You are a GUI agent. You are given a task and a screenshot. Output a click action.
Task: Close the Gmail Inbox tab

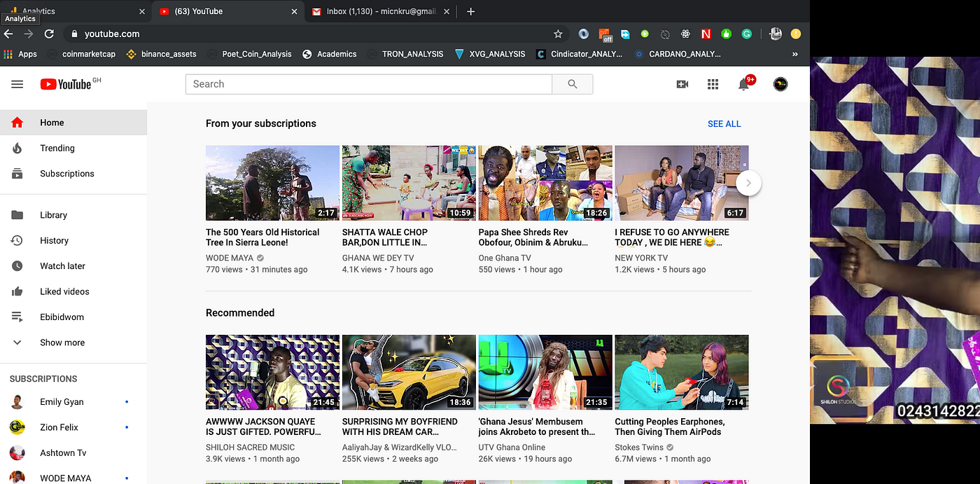[x=448, y=12]
